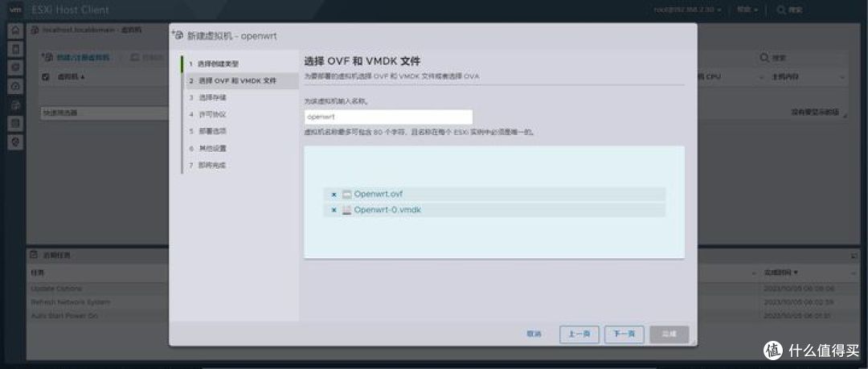This screenshot has width=868, height=369.
Task: Open the Networking sidebar icon
Action: click(15, 142)
